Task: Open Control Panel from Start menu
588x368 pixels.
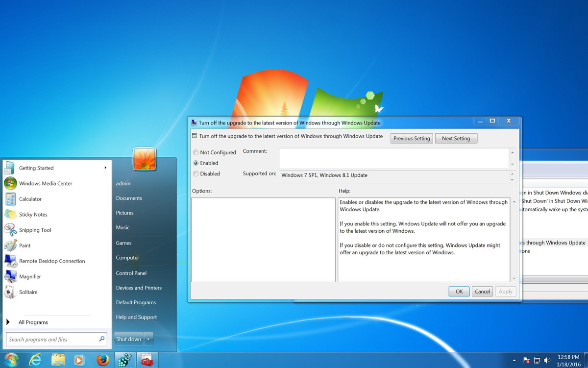Action: (x=131, y=273)
